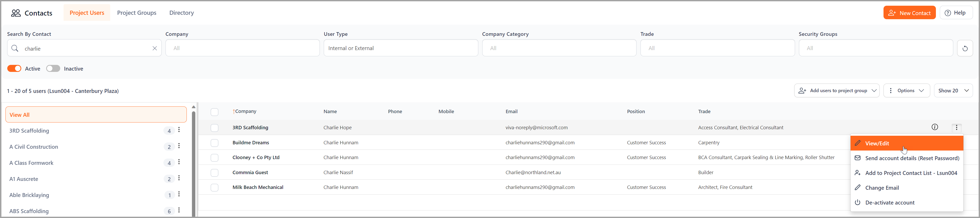Click viva-noreply@microsoft.com email
Screen dimensions: 980x218
(x=536, y=127)
